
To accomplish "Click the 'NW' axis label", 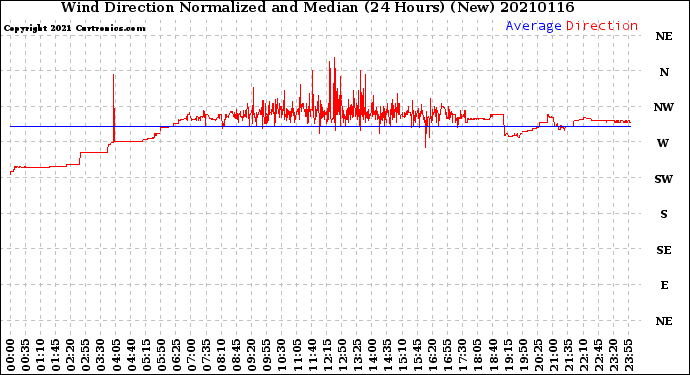I will coord(664,107).
